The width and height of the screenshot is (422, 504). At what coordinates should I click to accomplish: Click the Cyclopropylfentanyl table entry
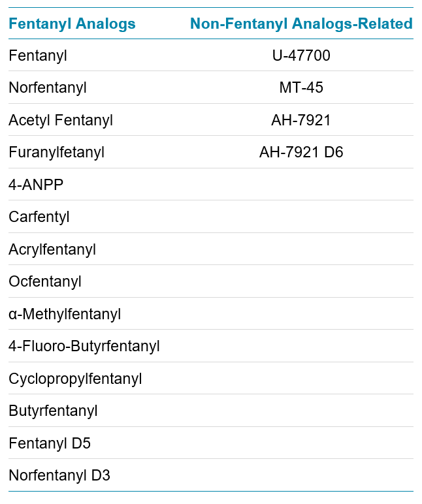(75, 379)
